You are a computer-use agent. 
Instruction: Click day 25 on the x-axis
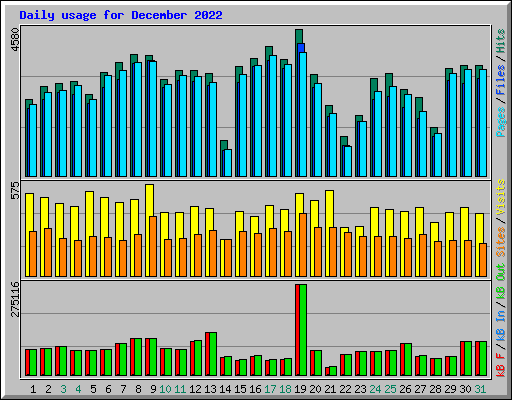pos(390,389)
